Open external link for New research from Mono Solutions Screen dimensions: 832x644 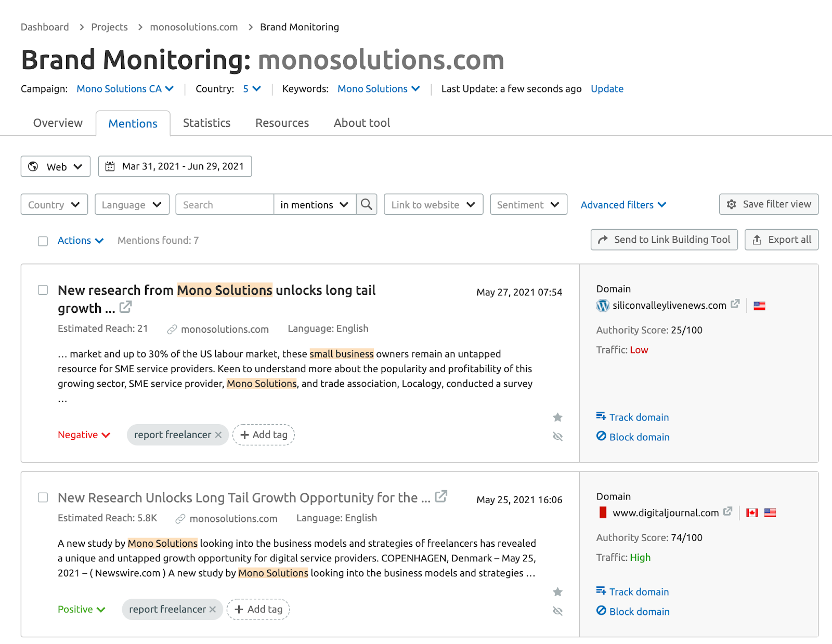pyautogui.click(x=125, y=307)
